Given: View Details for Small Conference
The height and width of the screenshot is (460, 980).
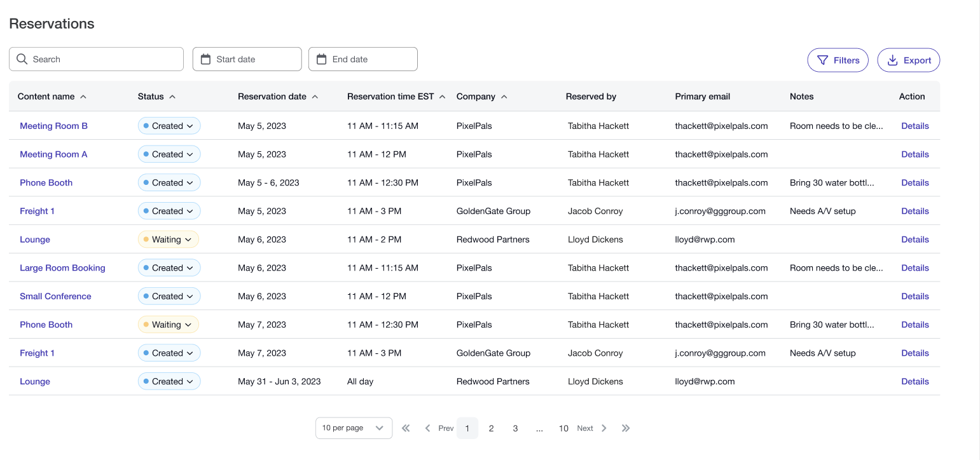Looking at the screenshot, I should [x=915, y=296].
